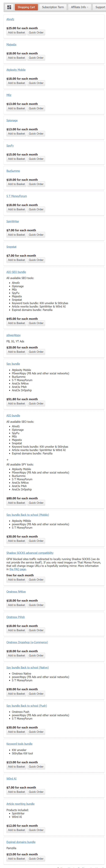Add Majestix to basket
Image resolution: width=106 pixels, height=868 pixels.
click(x=16, y=58)
